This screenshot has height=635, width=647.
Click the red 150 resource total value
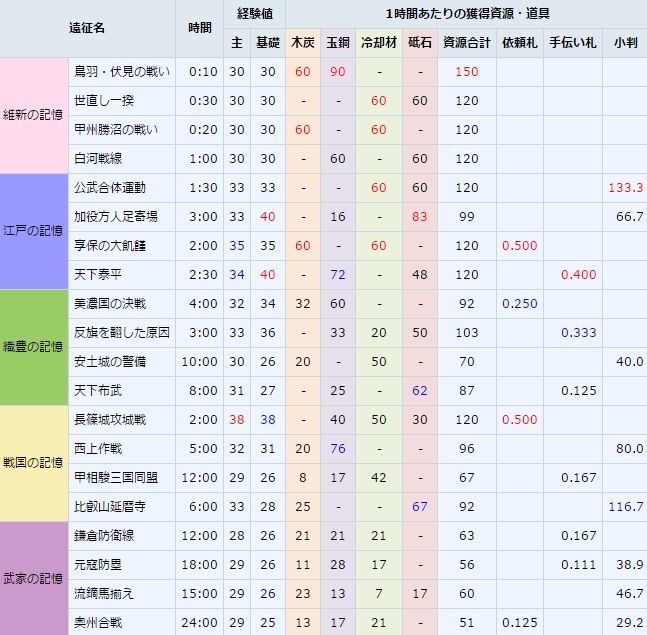[467, 71]
